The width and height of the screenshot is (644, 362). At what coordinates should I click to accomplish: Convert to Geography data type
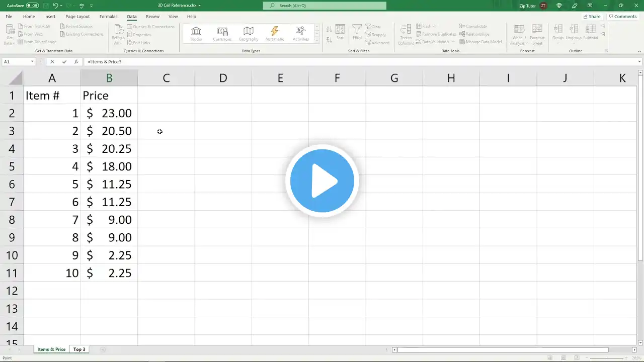249,34
